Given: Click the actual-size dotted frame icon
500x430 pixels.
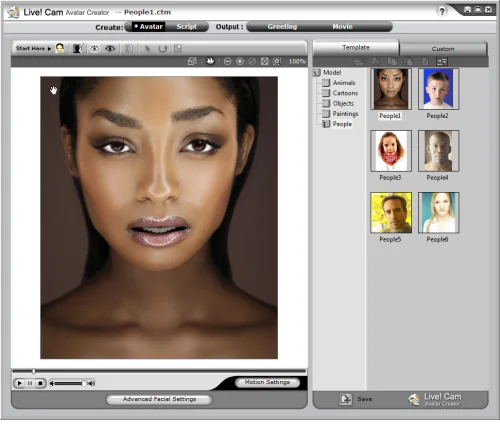Looking at the screenshot, I should tap(277, 61).
